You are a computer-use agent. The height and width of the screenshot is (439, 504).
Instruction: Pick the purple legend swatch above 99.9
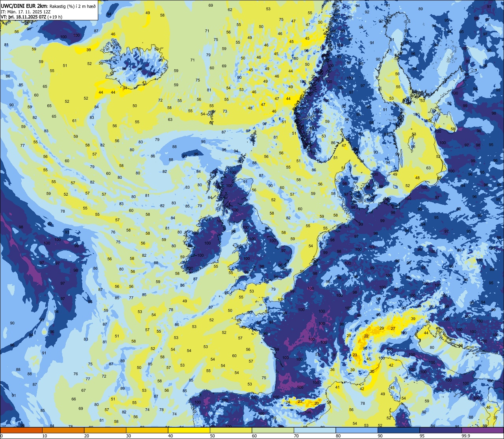pos(483,430)
